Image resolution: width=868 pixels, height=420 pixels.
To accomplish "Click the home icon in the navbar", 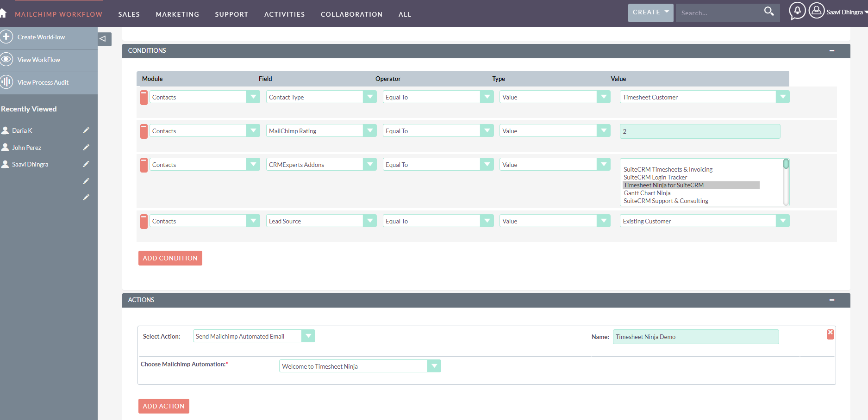I will 3,13.
